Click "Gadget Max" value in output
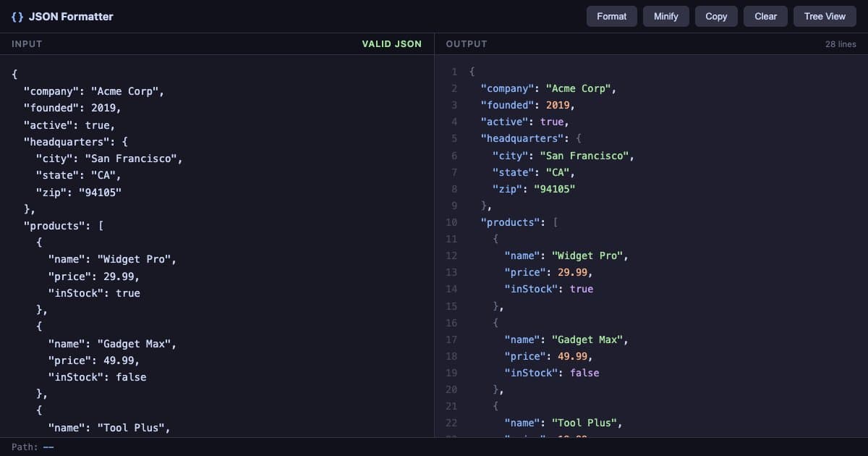The image size is (868, 456). click(588, 339)
